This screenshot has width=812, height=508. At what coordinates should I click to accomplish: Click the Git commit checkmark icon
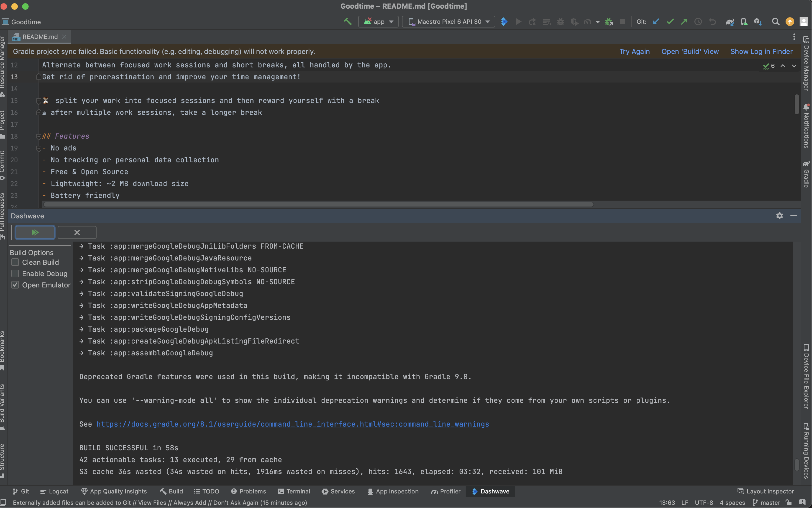(670, 22)
